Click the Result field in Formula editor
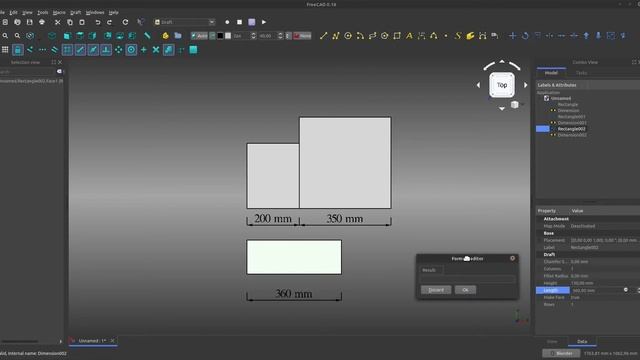 tap(468, 279)
